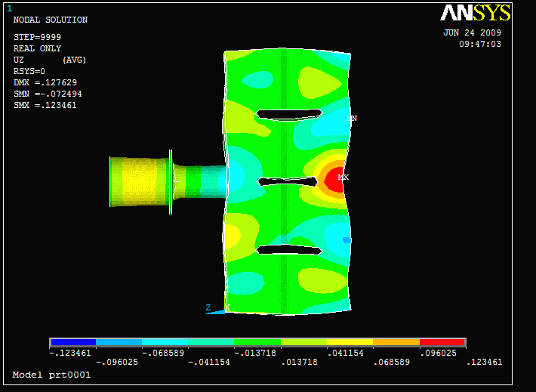Click legend value .013718
536x392 pixels.
point(300,362)
